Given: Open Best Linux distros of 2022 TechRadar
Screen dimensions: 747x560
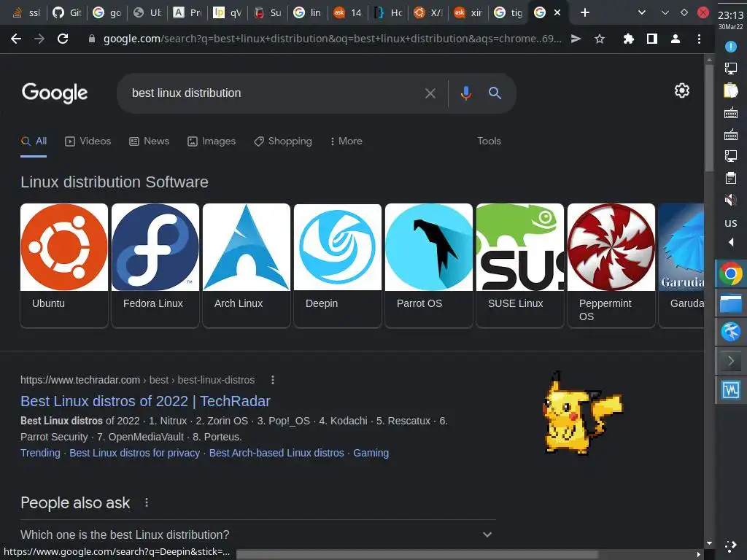Looking at the screenshot, I should pyautogui.click(x=145, y=401).
